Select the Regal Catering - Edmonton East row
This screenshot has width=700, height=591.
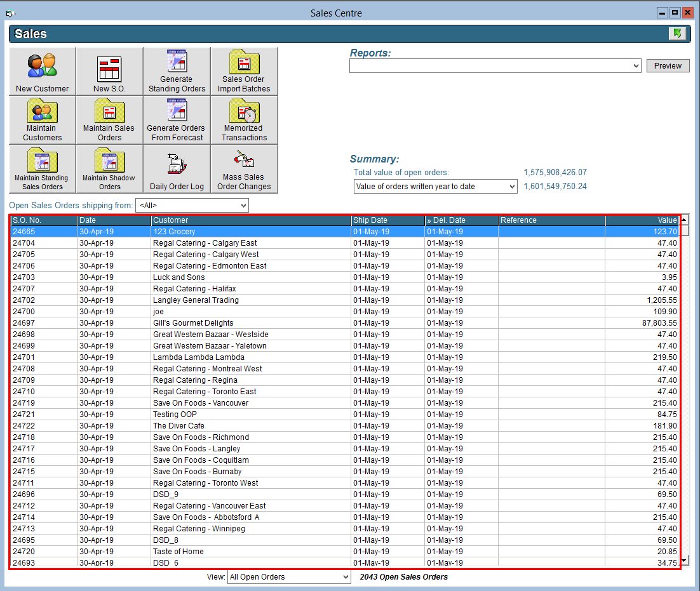(x=345, y=266)
